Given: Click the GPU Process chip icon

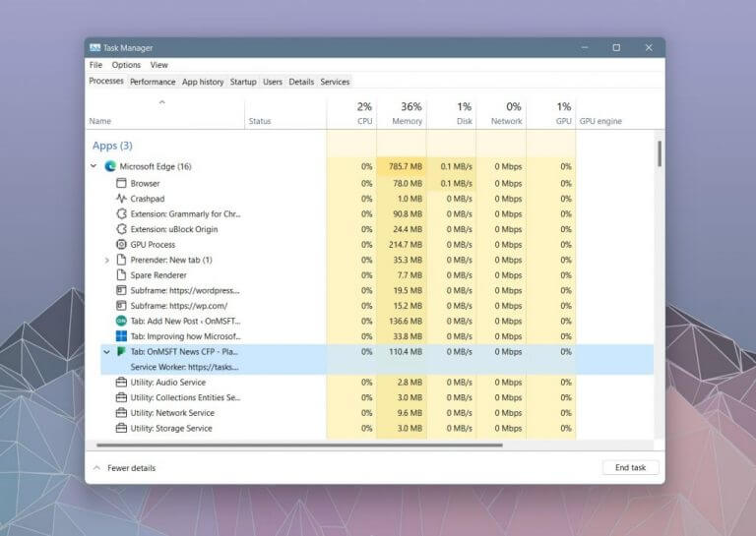Looking at the screenshot, I should (x=121, y=245).
